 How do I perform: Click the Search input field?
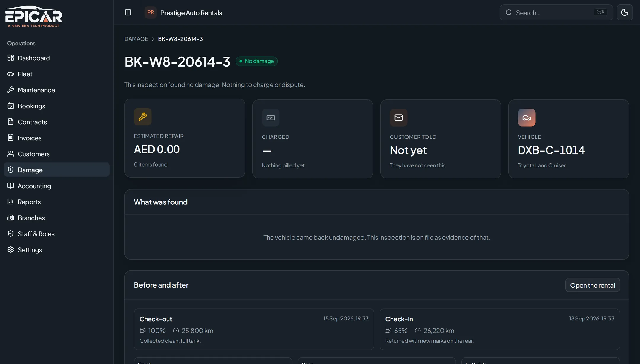coord(556,12)
